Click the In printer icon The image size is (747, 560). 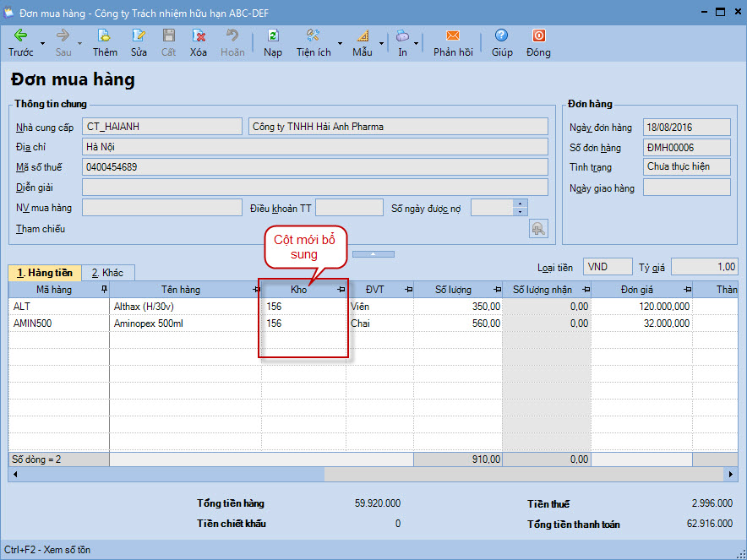point(402,35)
